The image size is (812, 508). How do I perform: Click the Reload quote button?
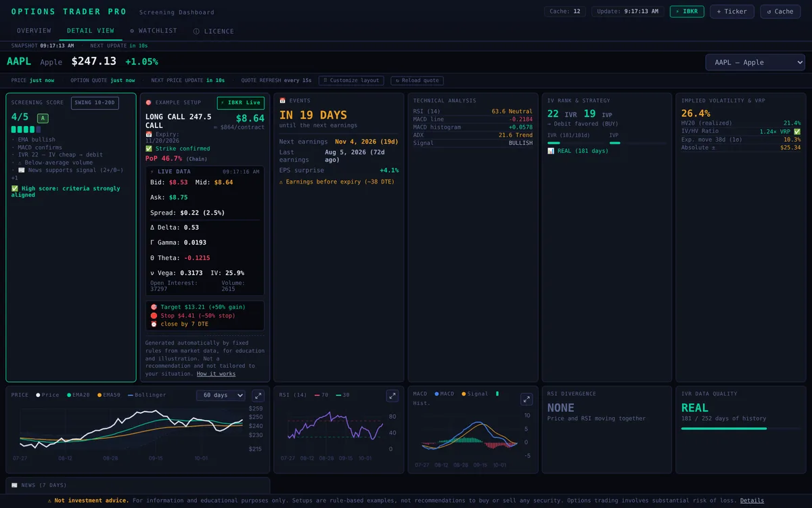(417, 81)
